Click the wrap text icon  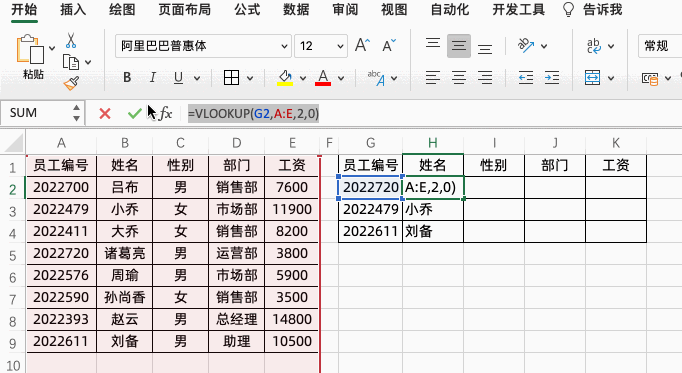pos(594,46)
